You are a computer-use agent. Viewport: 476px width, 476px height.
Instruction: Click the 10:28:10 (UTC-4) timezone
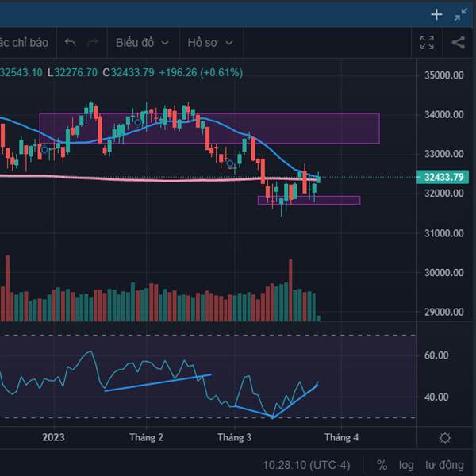pos(306,465)
